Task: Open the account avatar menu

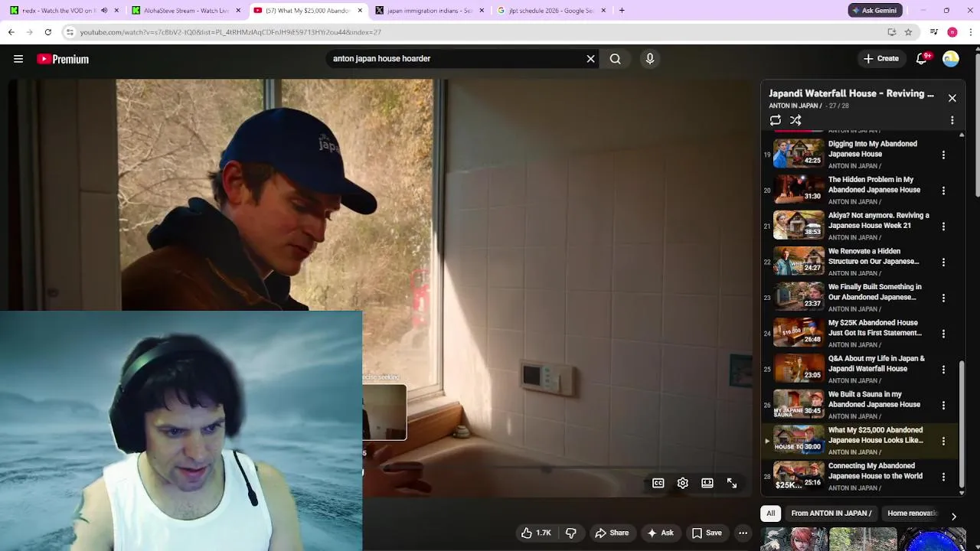Action: pos(951,59)
